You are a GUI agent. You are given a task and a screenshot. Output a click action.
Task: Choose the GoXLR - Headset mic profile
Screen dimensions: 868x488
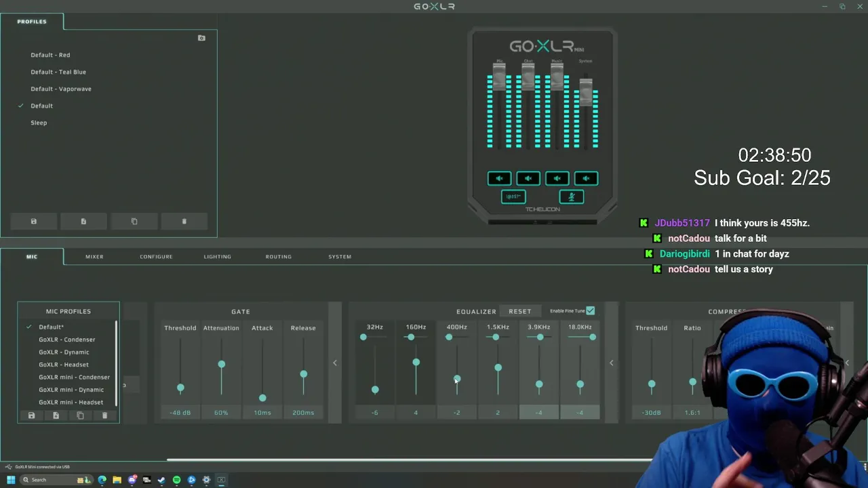pos(64,365)
